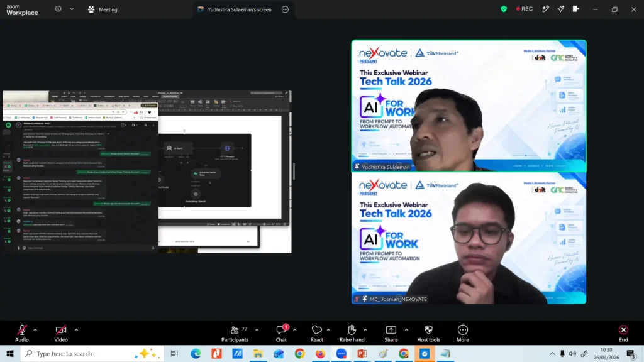The image size is (644, 362).
Task: Expand Video options chevron
Action: pos(76,329)
